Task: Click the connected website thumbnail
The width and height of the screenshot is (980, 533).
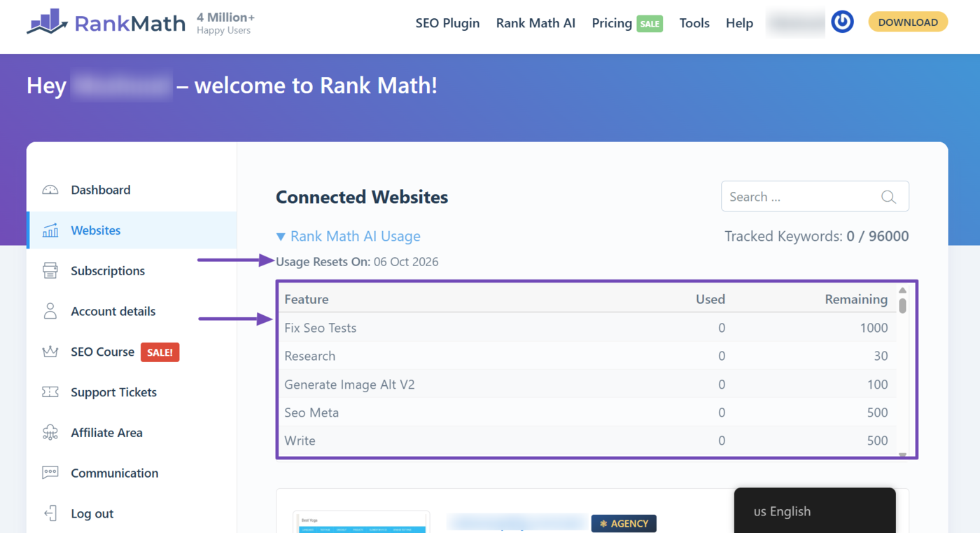Action: pyautogui.click(x=360, y=523)
